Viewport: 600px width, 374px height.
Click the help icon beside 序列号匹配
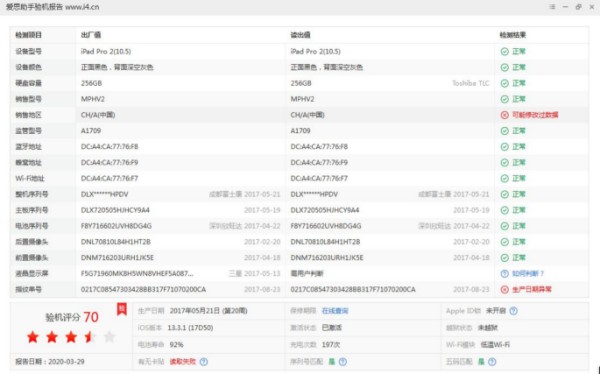[x=343, y=362]
